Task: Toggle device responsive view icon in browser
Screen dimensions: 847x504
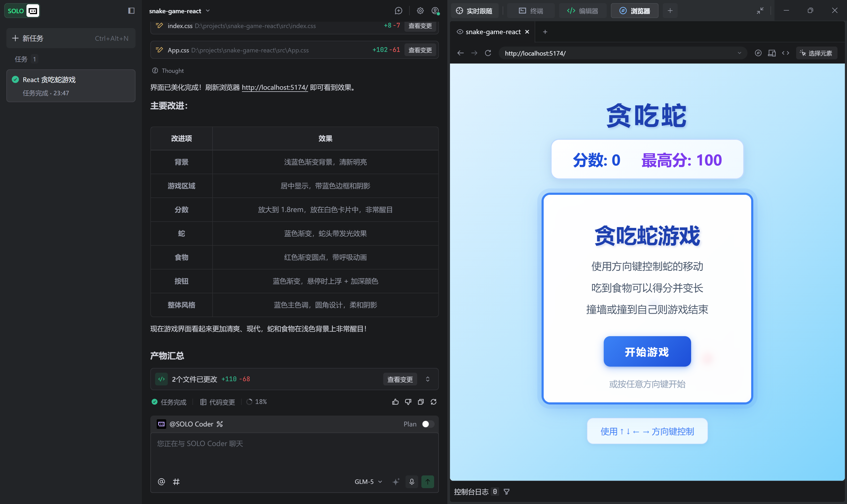Action: 772,53
